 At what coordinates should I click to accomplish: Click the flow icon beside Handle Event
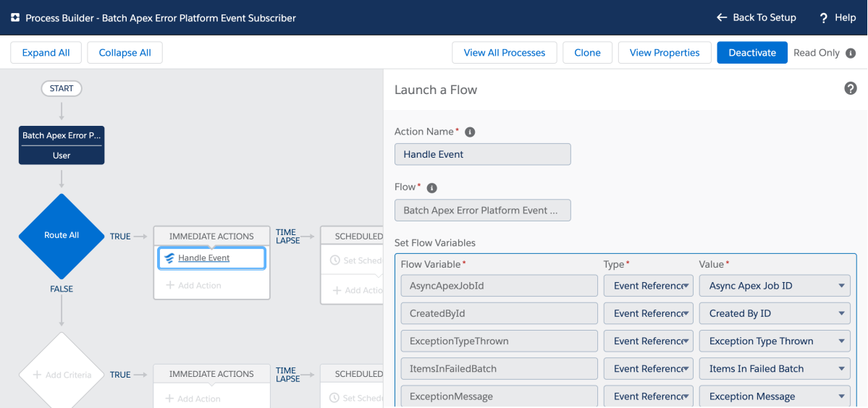pos(169,258)
